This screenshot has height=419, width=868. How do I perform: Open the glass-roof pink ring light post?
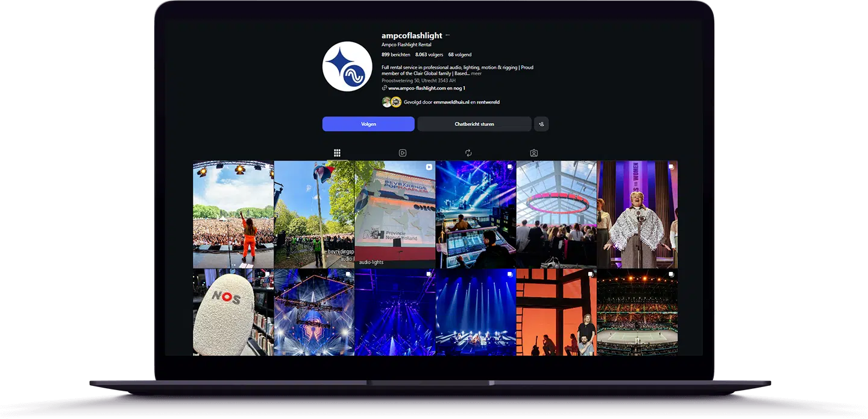[556, 214]
